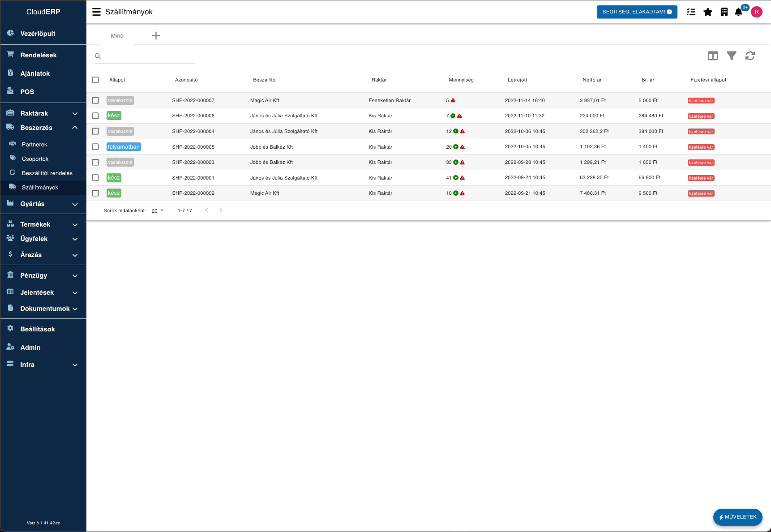Add a new view tab with plus icon
The image size is (771, 532).
(x=156, y=36)
